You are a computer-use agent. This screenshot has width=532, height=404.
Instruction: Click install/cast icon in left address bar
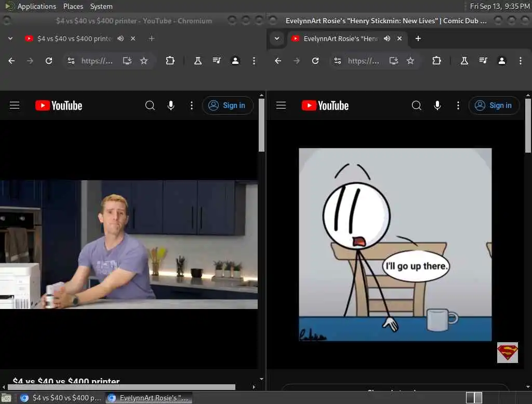pos(127,61)
